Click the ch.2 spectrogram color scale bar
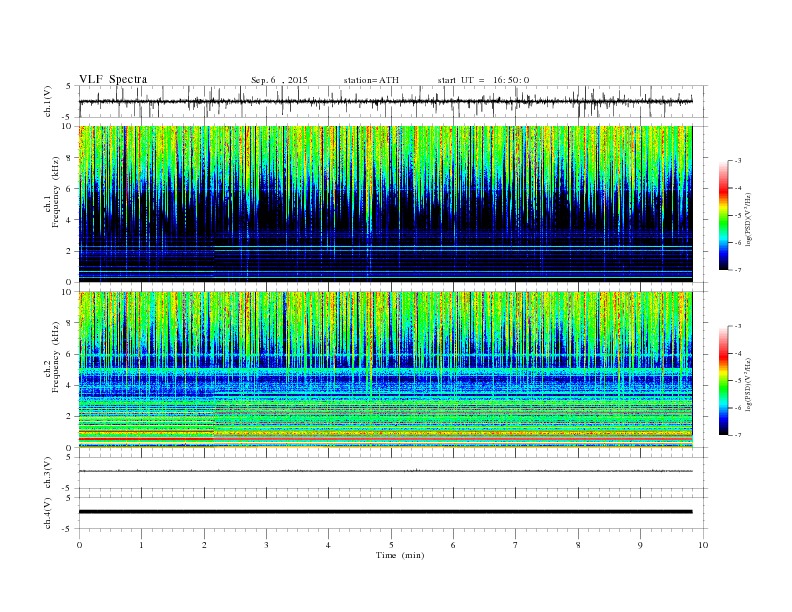The height and width of the screenshot is (612, 792). click(x=724, y=381)
